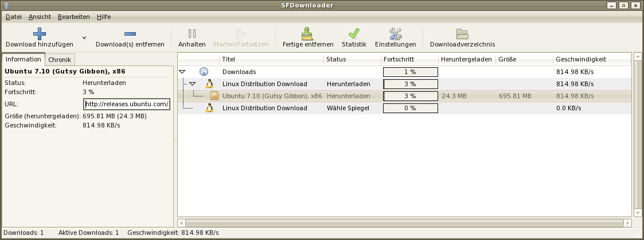
Task: Select the Ubuntu 7.10 (Gutsy Gibbon), x86 row
Action: click(404, 96)
